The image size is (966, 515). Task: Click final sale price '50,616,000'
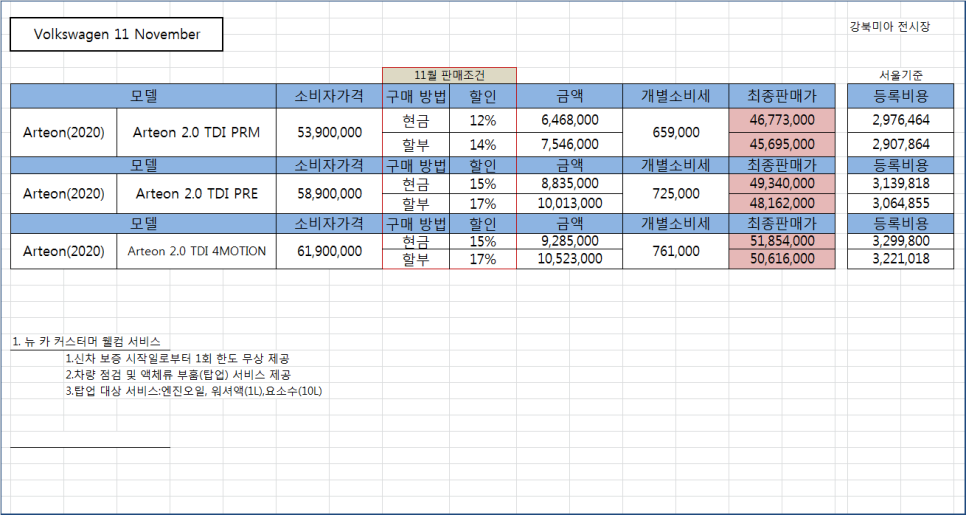coord(782,259)
